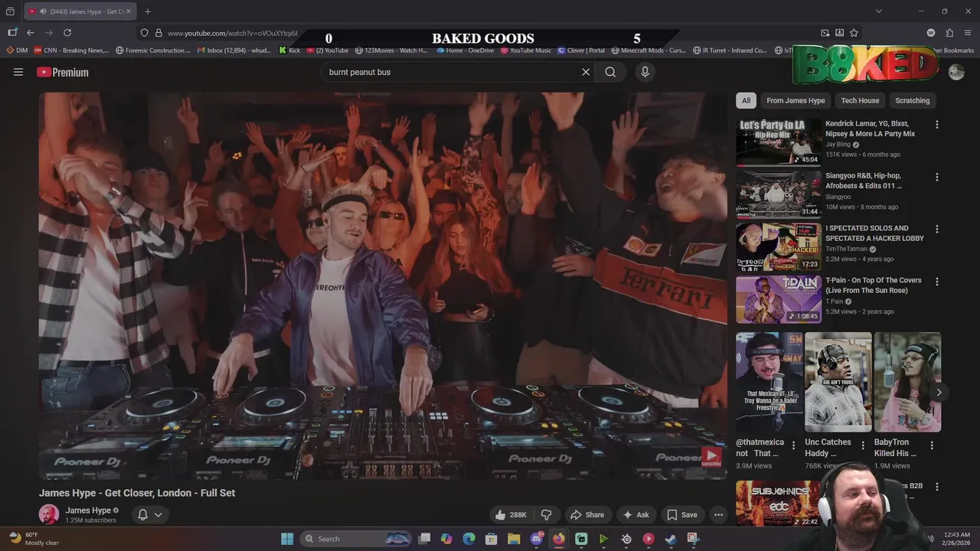Open the CNN Breaking News bookmark

point(71,51)
